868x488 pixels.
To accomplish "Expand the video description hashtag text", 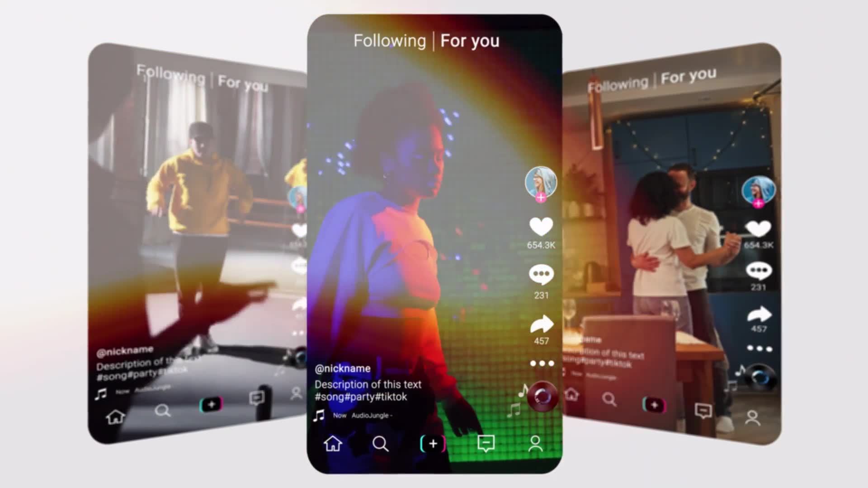I will click(362, 396).
